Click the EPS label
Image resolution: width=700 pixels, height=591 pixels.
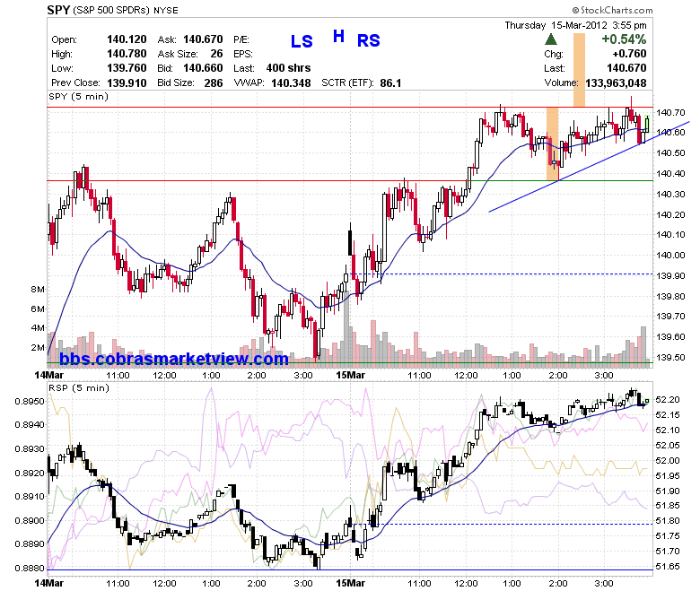pyautogui.click(x=243, y=54)
